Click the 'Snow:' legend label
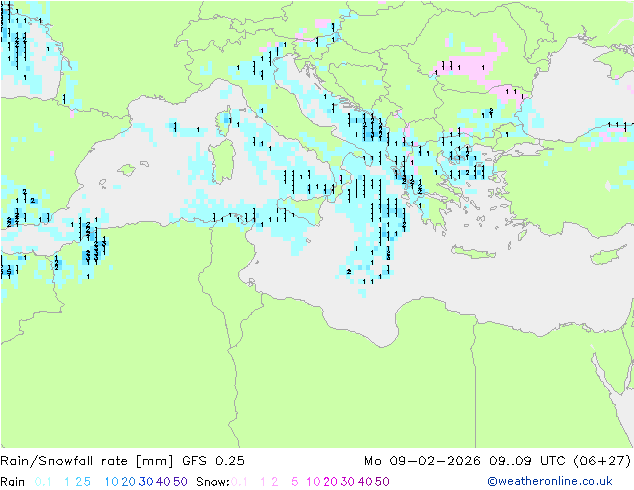 pyautogui.click(x=213, y=482)
